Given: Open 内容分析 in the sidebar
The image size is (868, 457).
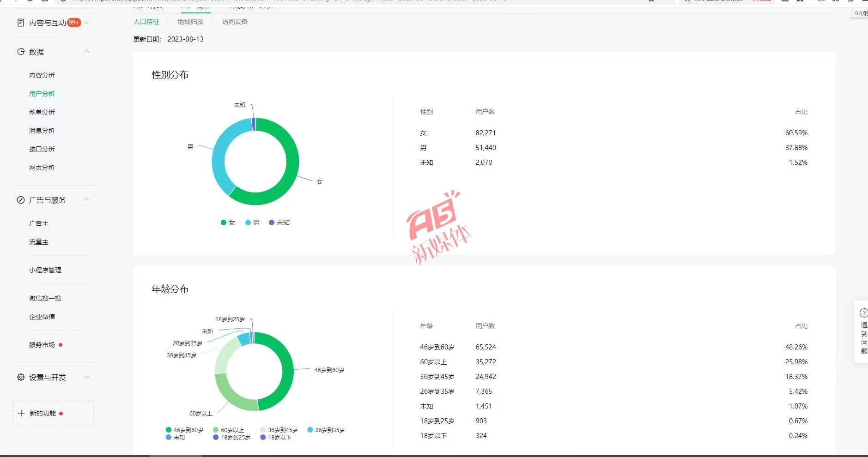Looking at the screenshot, I should 42,75.
